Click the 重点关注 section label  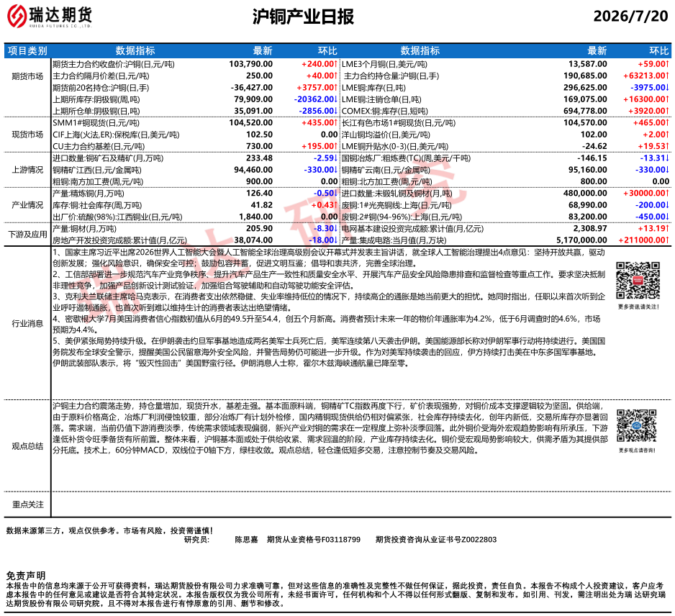coord(27,504)
